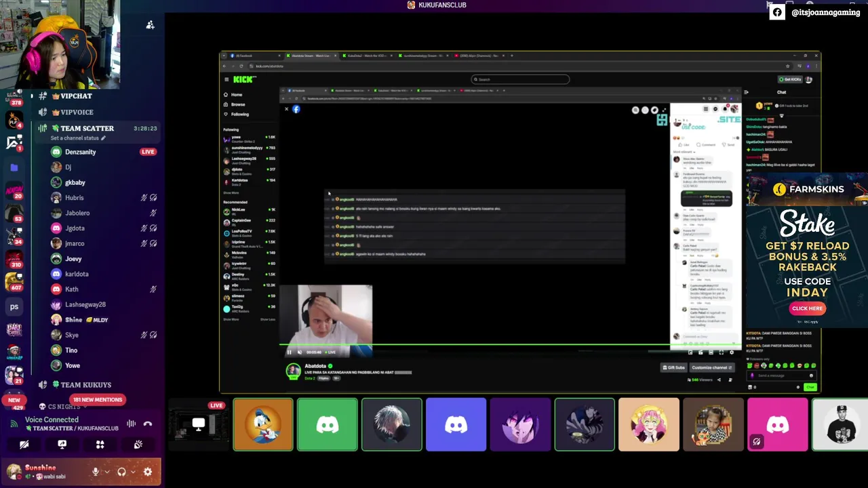Open the PLF server icon with the 4 badge
The width and height of the screenshot is (868, 488).
[14, 121]
